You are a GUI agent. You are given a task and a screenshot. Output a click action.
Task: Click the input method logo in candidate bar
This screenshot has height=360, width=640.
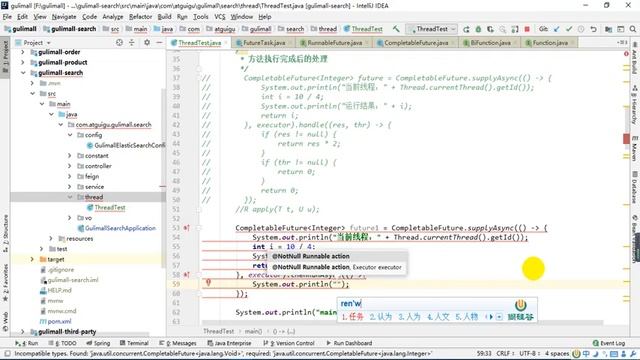tap(520, 304)
